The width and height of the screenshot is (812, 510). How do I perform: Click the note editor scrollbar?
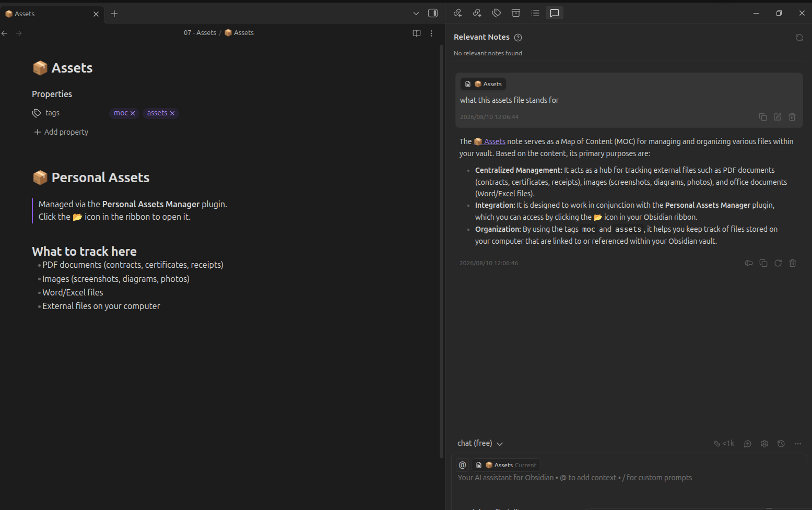tap(441, 251)
